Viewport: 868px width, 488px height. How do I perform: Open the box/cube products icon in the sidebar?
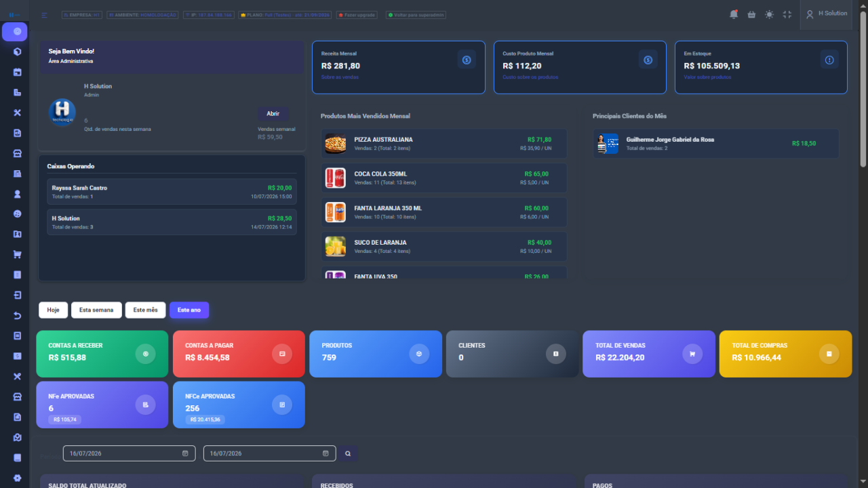[17, 52]
